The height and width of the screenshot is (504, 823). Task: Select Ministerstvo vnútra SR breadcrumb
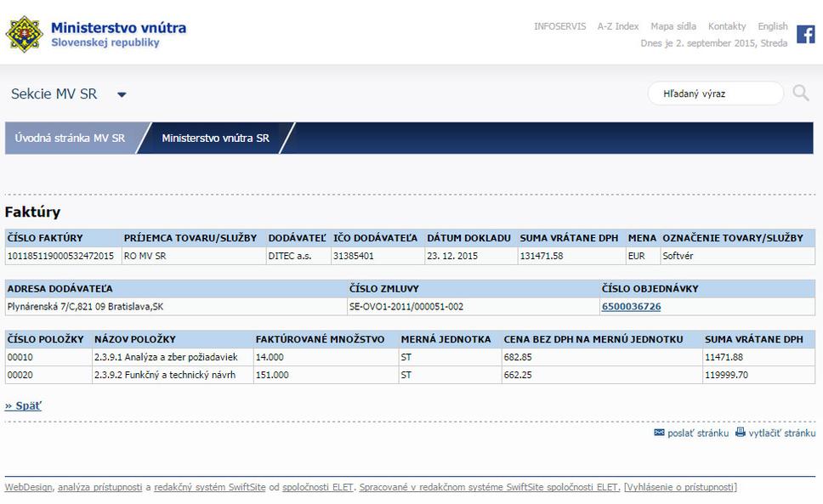point(215,138)
